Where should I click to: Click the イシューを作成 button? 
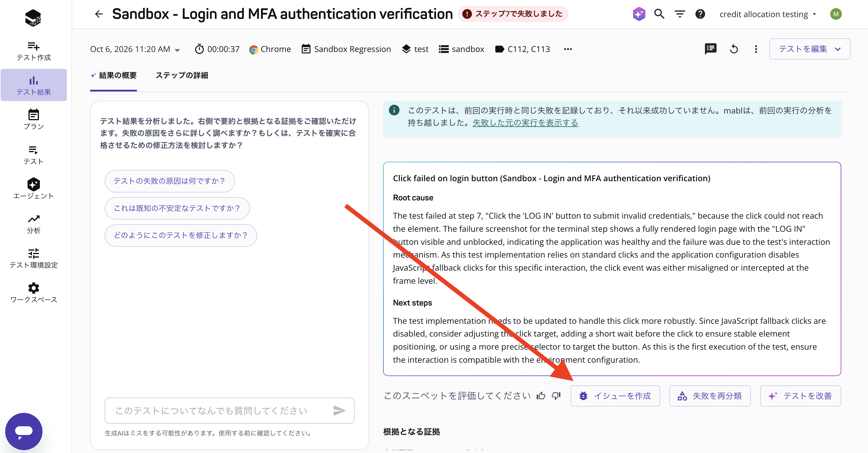(615, 396)
